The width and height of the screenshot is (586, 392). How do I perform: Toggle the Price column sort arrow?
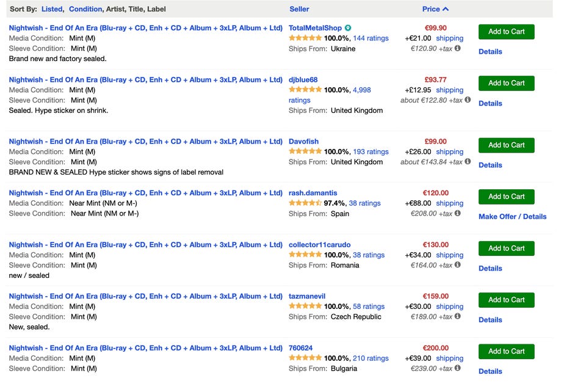click(446, 9)
